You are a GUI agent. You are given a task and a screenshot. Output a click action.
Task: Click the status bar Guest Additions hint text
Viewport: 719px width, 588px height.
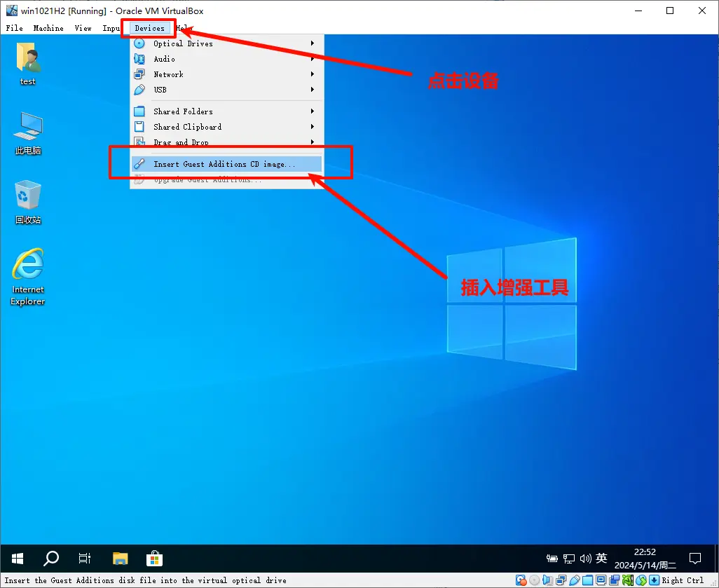pos(145,580)
